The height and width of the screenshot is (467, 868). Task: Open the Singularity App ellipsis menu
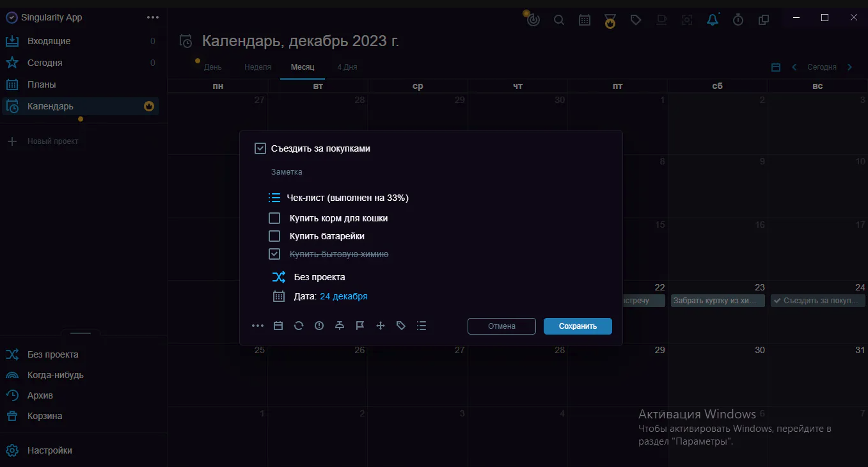click(x=152, y=17)
